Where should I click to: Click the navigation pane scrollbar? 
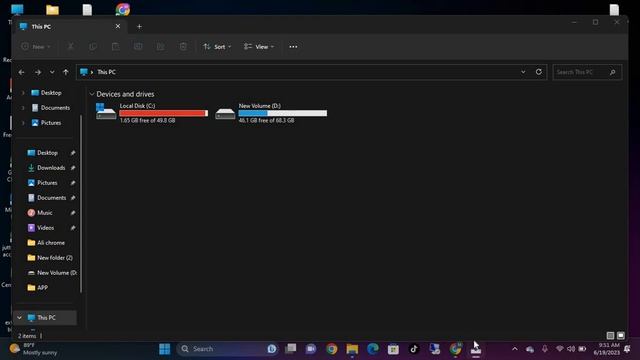pyautogui.click(x=80, y=204)
